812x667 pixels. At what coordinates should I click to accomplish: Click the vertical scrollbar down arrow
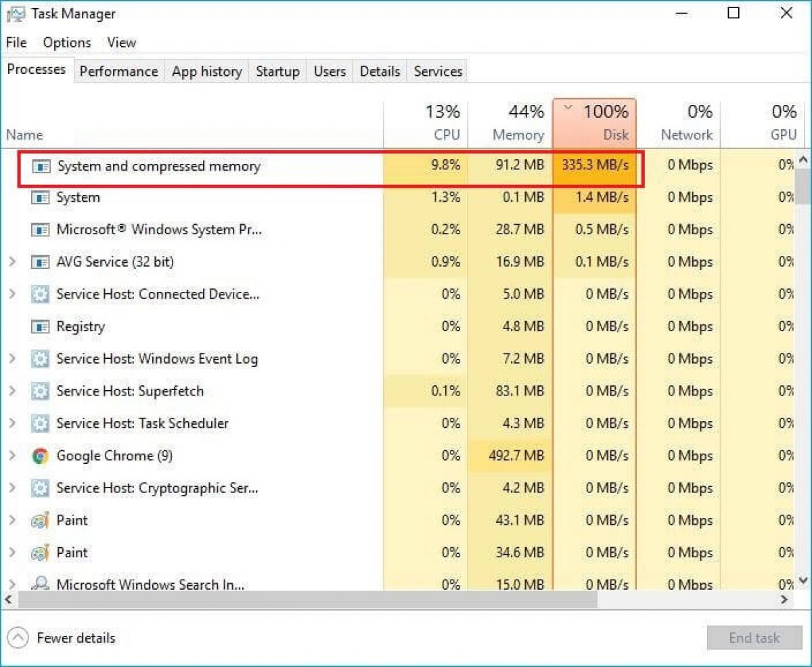pos(804,580)
